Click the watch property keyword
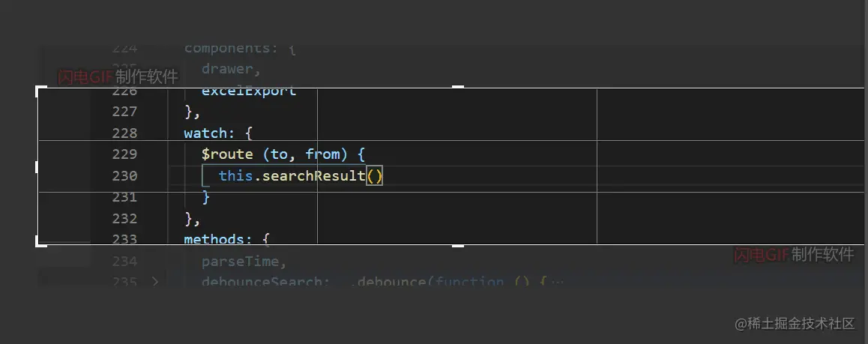 [x=205, y=133]
